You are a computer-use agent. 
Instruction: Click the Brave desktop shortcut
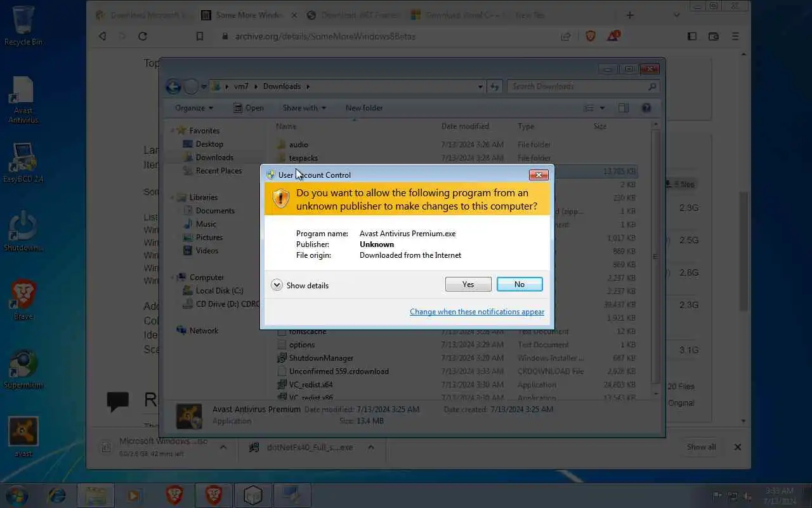point(23,300)
